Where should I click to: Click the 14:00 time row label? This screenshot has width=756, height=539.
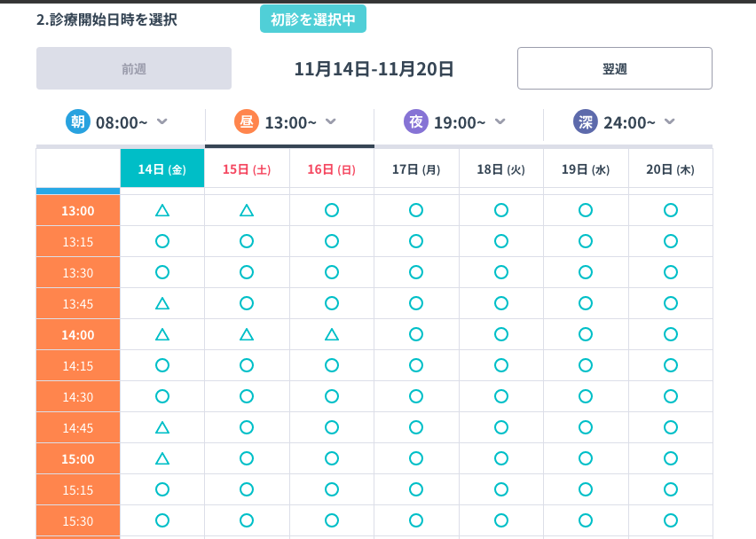coord(78,334)
